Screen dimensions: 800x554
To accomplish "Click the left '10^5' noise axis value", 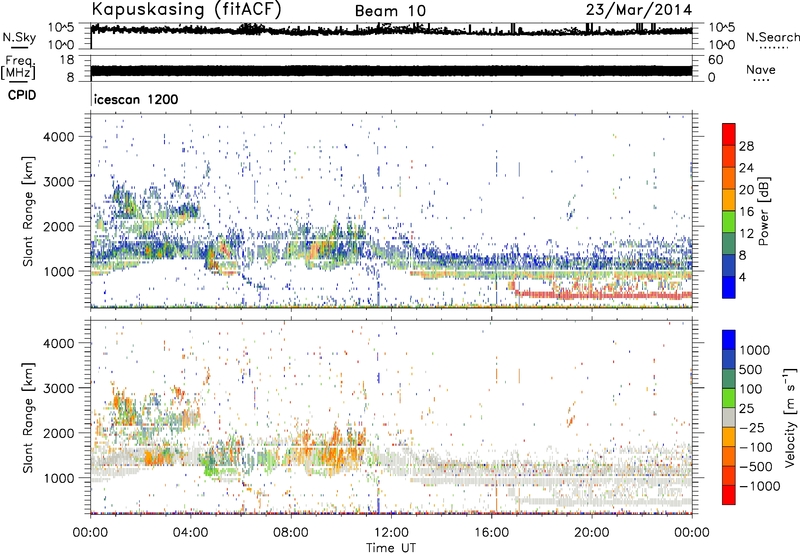I will point(61,28).
